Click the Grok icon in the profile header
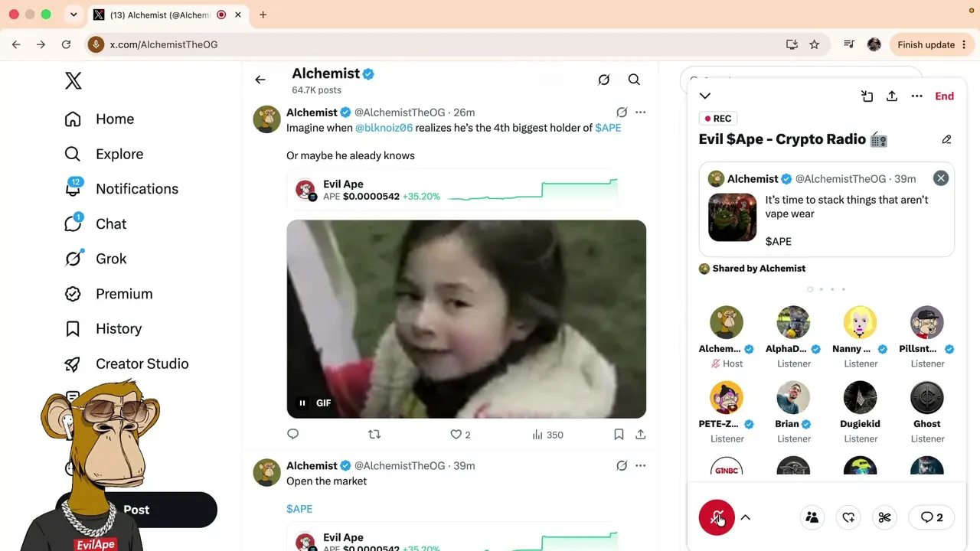The image size is (980, 551). tap(604, 80)
